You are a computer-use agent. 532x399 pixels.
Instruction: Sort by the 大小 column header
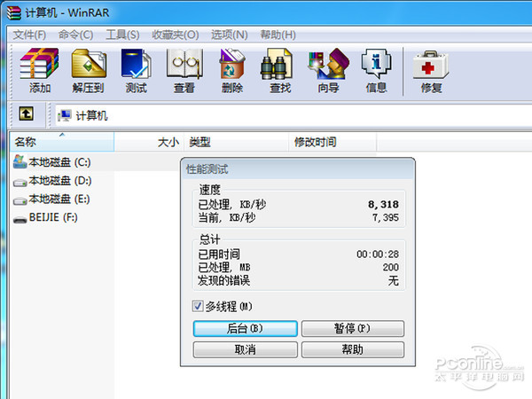149,142
